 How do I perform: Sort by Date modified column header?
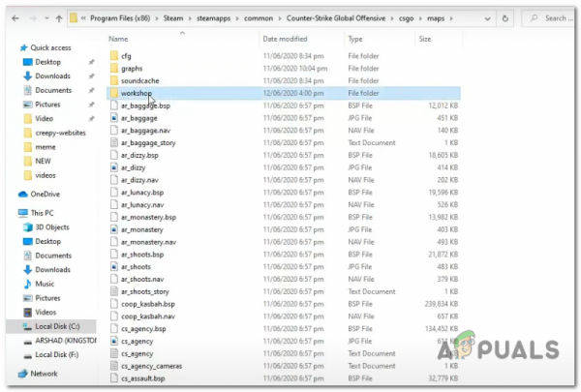coord(285,39)
